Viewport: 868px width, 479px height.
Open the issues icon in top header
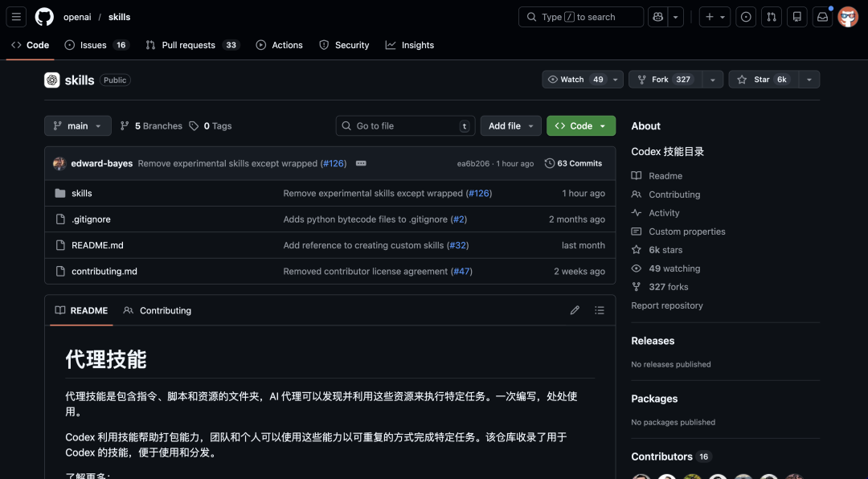point(746,17)
